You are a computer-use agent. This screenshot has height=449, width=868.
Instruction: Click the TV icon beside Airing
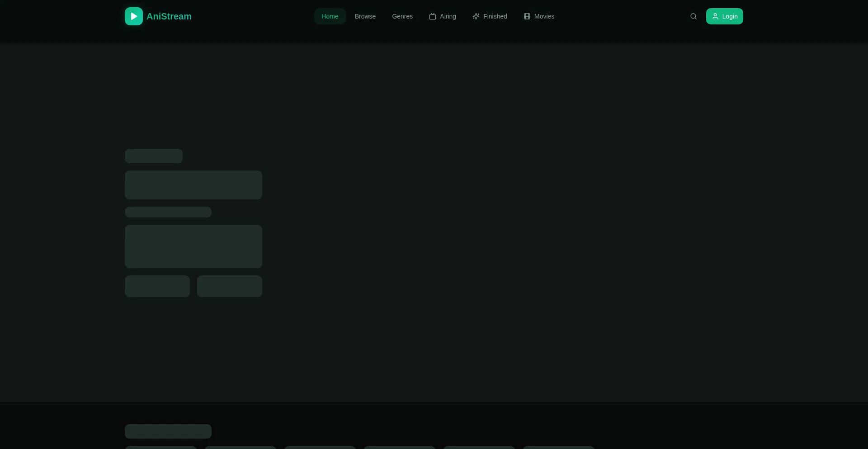coord(433,16)
